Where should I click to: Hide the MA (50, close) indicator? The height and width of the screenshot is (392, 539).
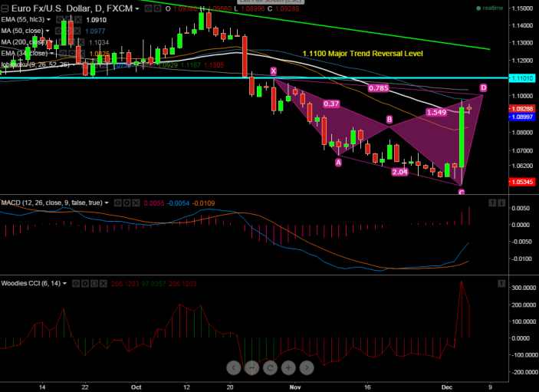59,31
